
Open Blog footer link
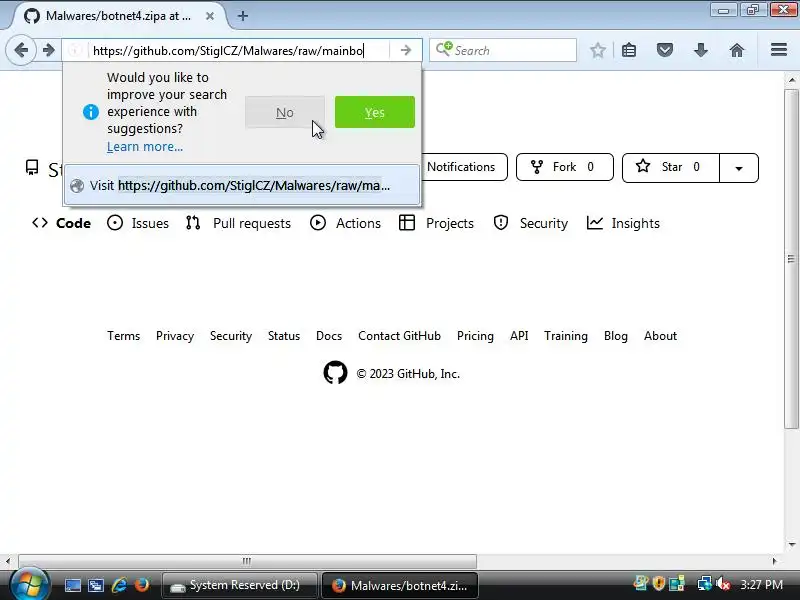[x=616, y=336]
